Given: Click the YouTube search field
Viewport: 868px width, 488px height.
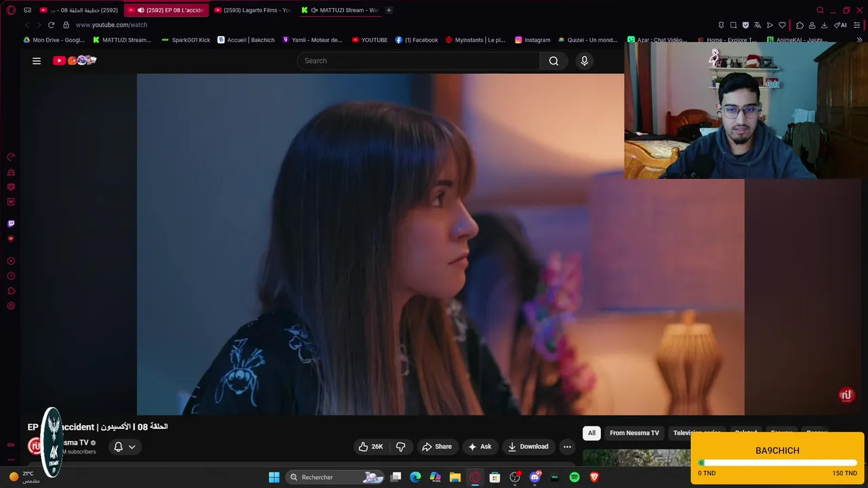Looking at the screenshot, I should point(418,61).
